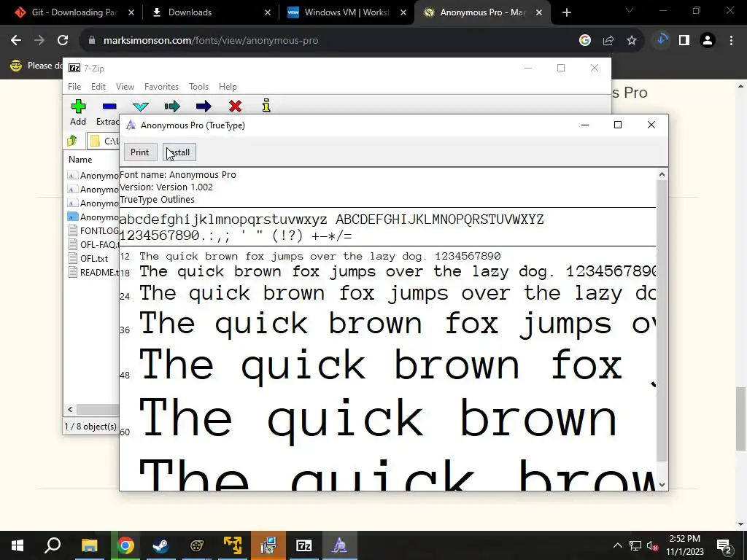
Task: Click the Install button in font viewer
Action: [179, 152]
